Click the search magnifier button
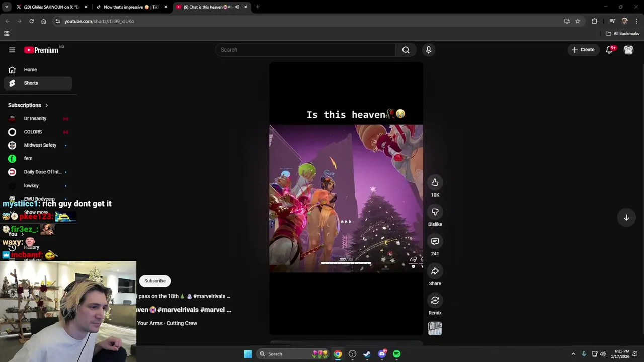Image resolution: width=644 pixels, height=362 pixels. pyautogui.click(x=406, y=50)
